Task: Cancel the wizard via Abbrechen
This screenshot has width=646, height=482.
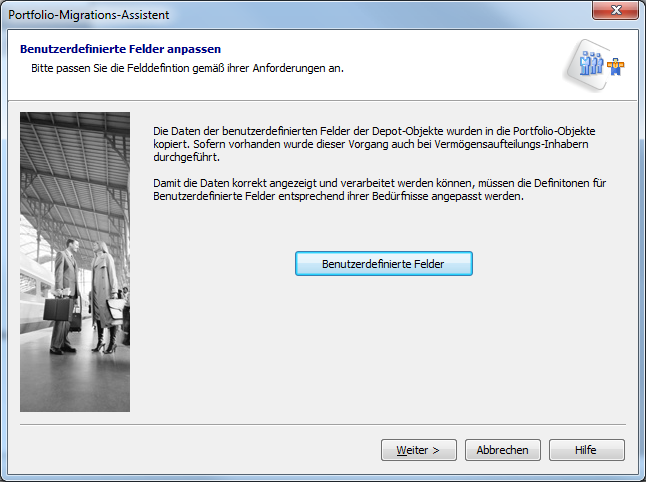Action: tap(502, 450)
